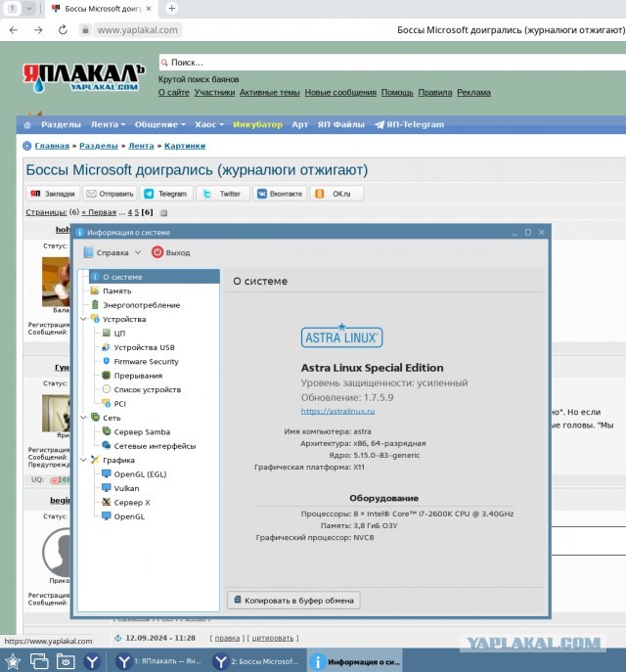
Task: Open the Разделы navbar item
Action: click(x=61, y=124)
